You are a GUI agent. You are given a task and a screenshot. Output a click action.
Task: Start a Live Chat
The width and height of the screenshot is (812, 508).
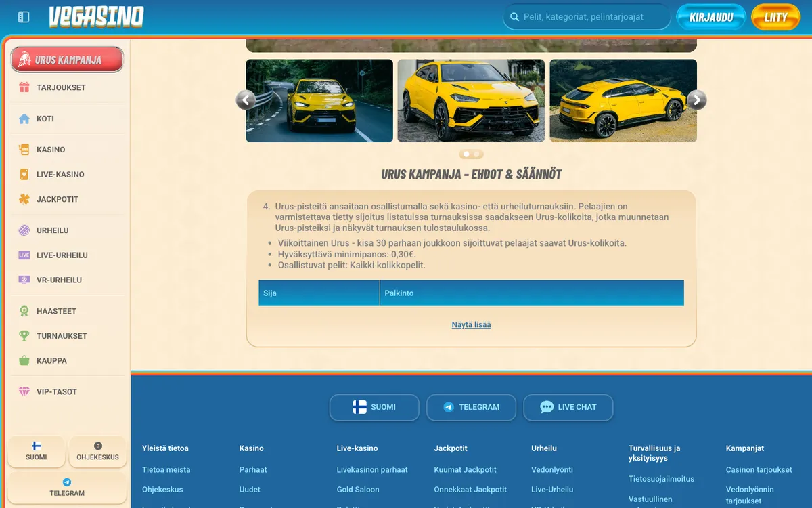point(568,407)
